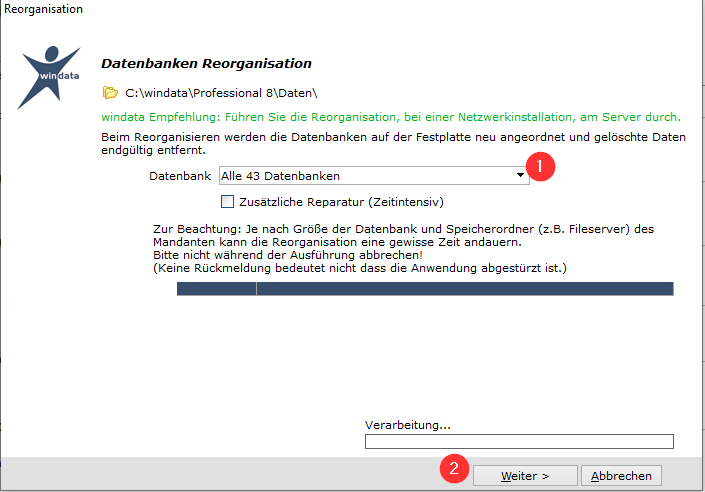Click the 'Alle 43 Datenbanken' text
Screen dimensions: 705x492
(280, 176)
